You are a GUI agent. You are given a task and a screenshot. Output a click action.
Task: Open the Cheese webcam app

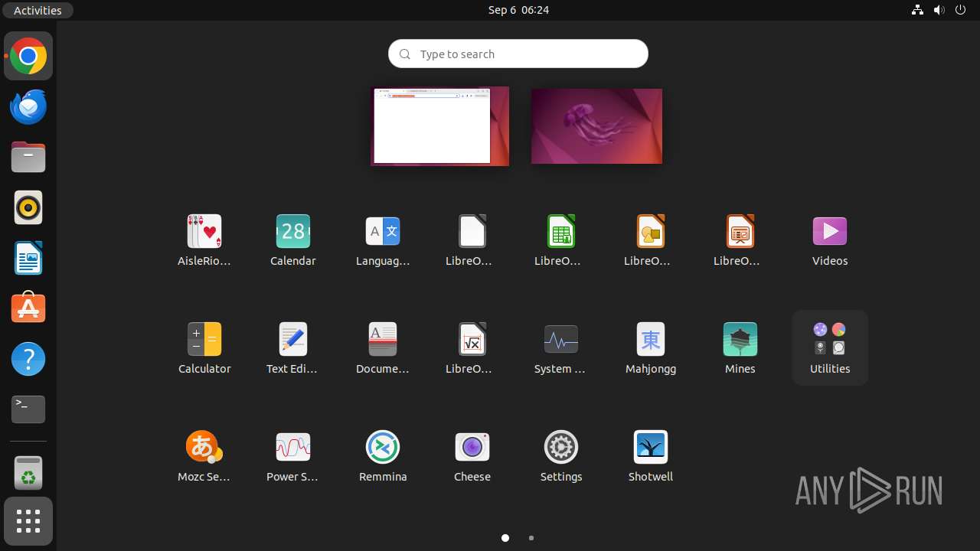[x=472, y=456]
